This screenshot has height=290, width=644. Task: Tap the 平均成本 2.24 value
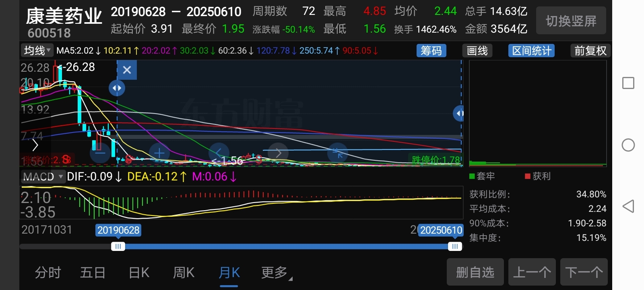coord(597,209)
